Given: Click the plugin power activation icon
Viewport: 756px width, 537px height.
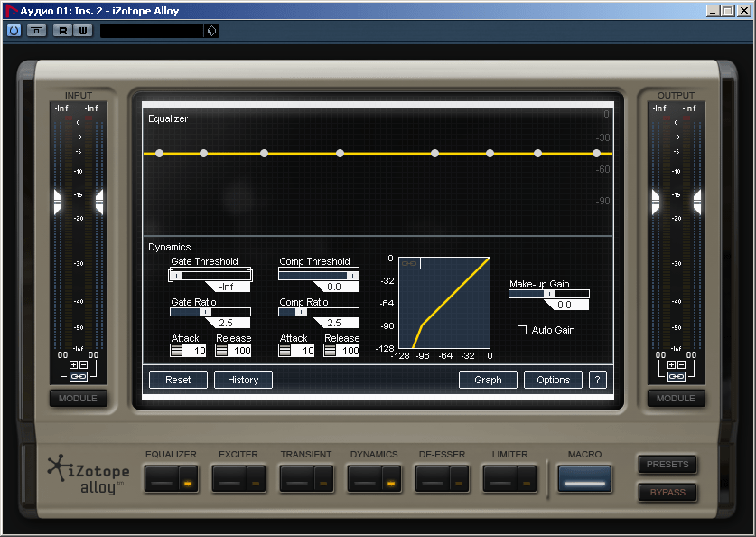Looking at the screenshot, I should click(x=14, y=31).
